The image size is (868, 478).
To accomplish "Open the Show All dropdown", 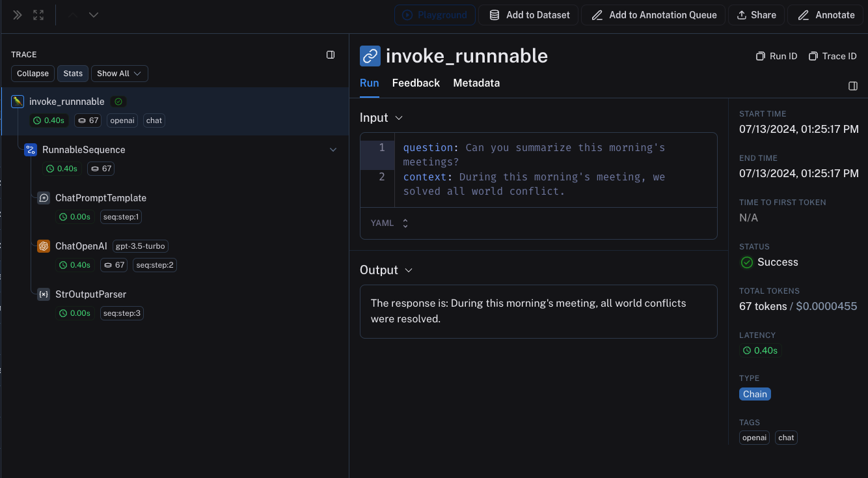I will pyautogui.click(x=119, y=74).
